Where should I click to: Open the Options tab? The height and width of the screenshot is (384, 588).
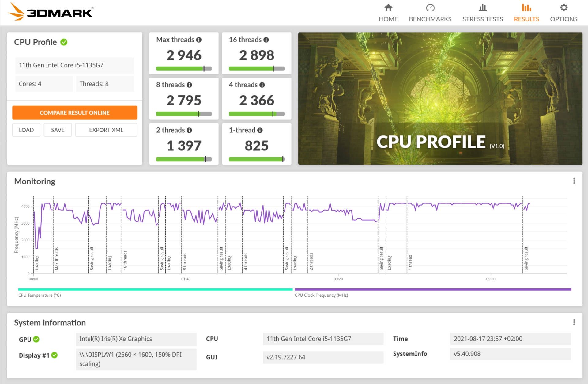(563, 13)
